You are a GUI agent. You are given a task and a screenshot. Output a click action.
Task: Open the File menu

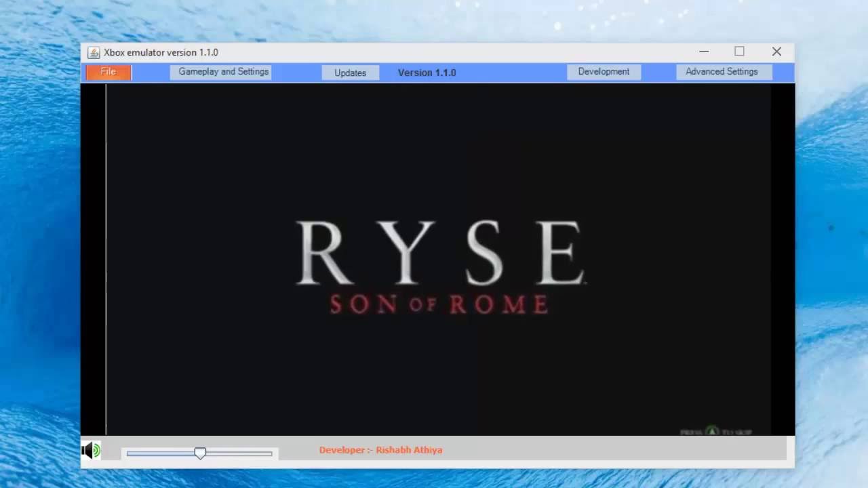(108, 72)
